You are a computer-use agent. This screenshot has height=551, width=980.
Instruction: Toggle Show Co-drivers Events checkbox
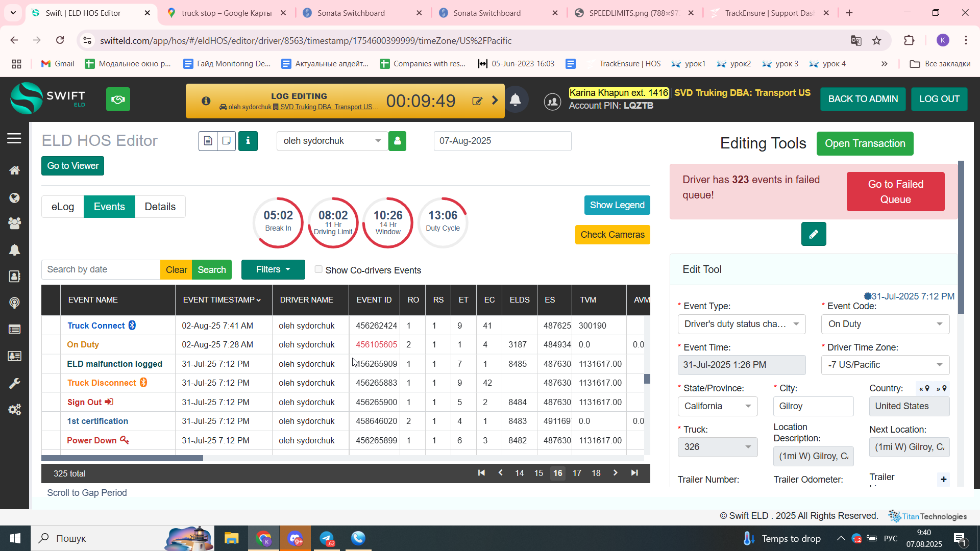[318, 269]
